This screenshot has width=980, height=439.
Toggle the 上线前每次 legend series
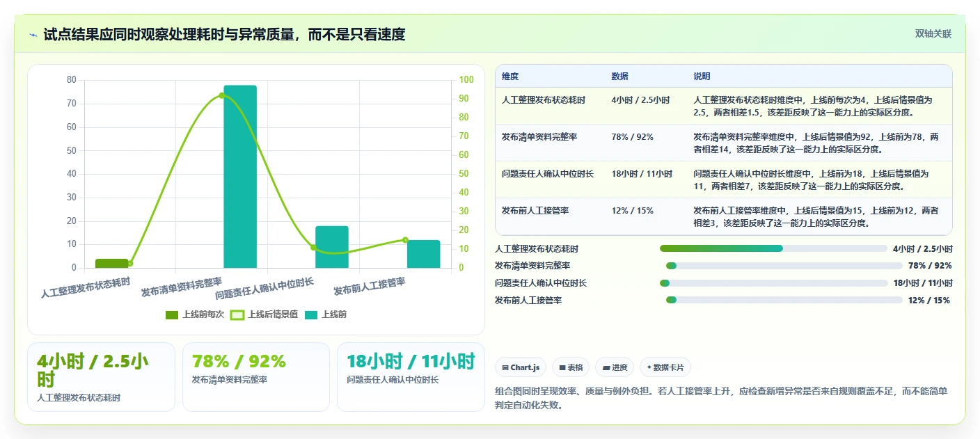(x=195, y=314)
